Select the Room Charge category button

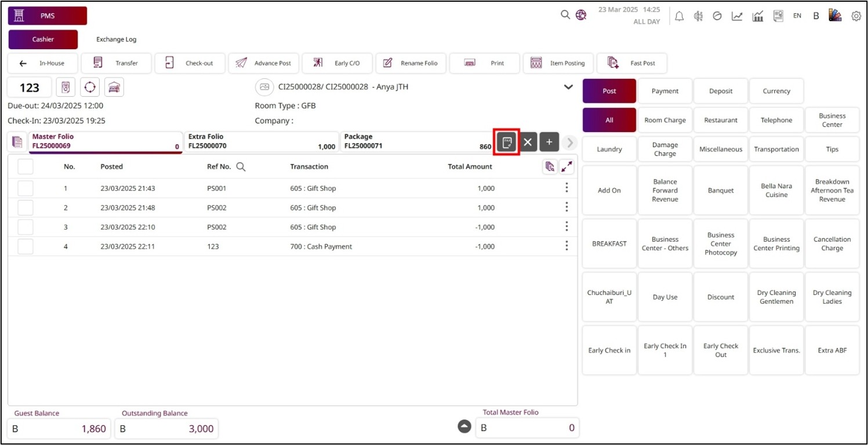[x=664, y=120]
